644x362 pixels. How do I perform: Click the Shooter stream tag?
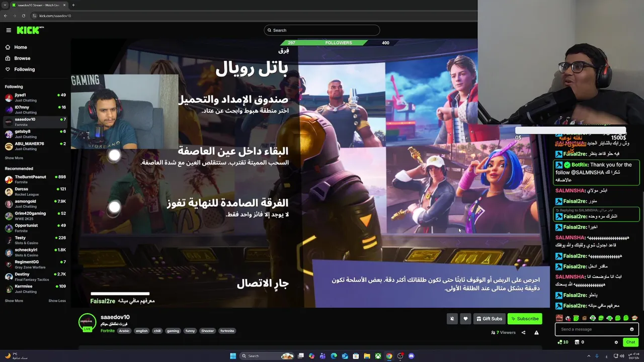(207, 331)
